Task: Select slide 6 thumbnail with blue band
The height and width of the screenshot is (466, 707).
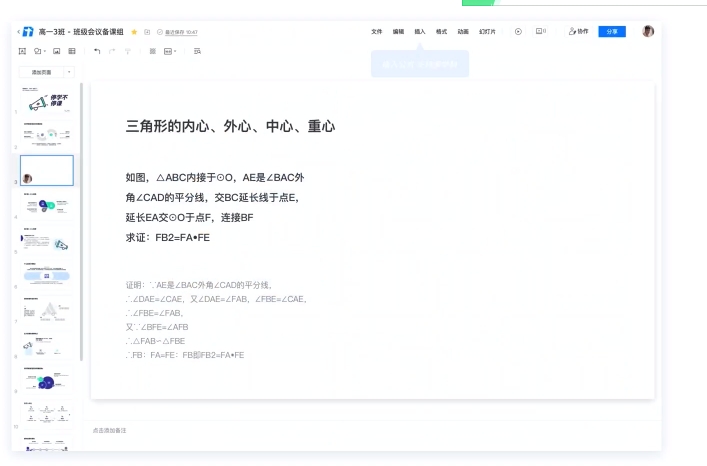Action: [47, 275]
